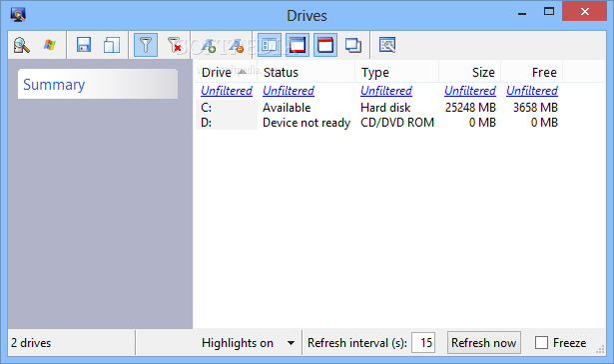
Task: Click the Available status cell
Action: click(287, 108)
